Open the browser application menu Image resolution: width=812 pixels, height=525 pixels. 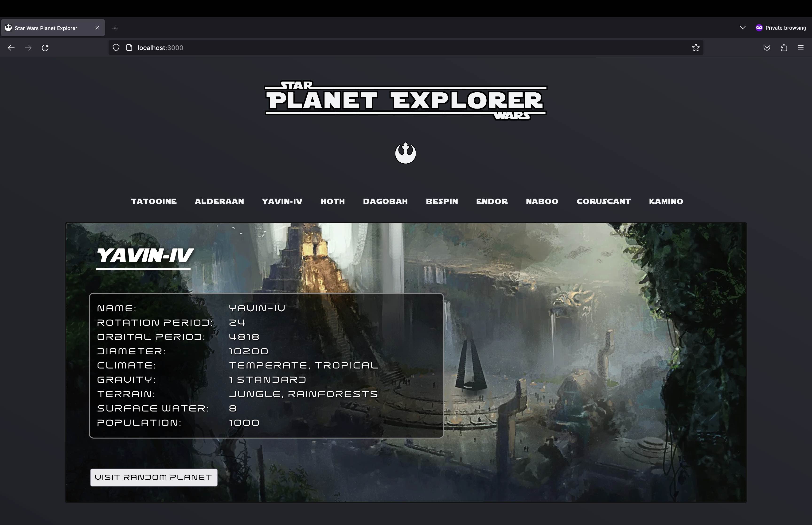(801, 48)
